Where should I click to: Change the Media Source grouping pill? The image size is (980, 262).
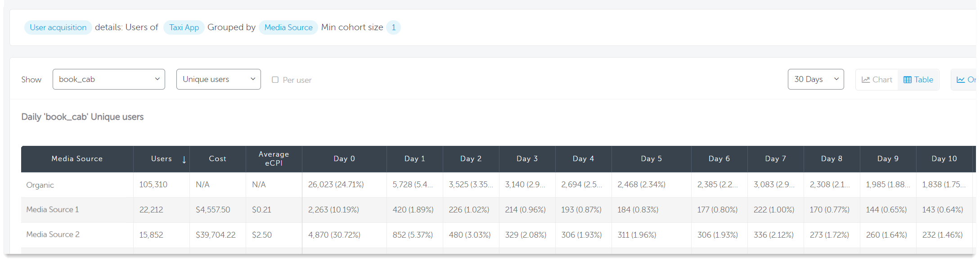288,27
